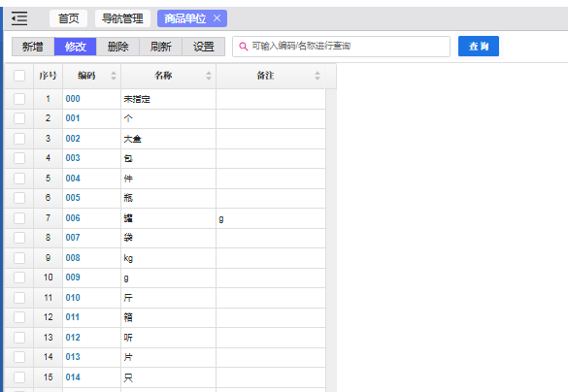568x392 pixels.
Task: Switch to the 首页 tab
Action: (69, 18)
